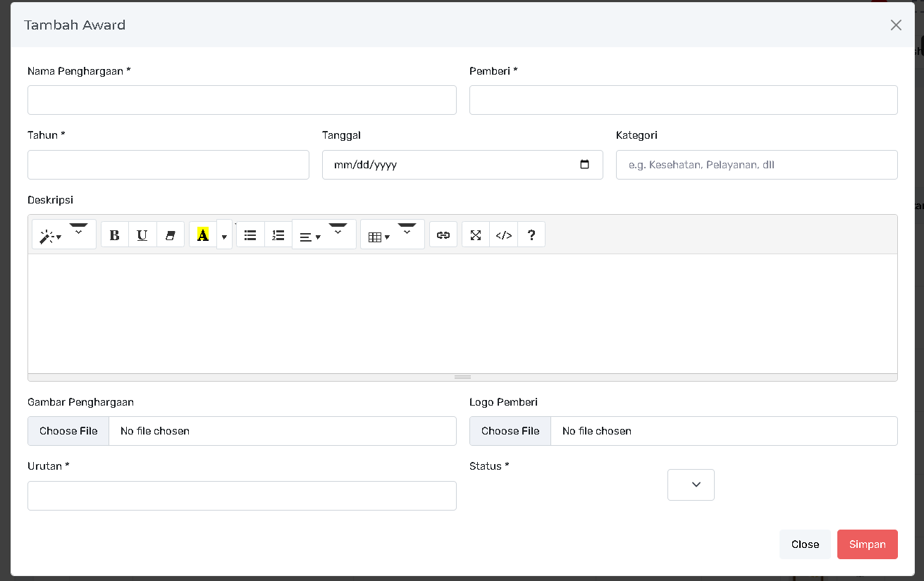Click the Close button in footer

[x=805, y=544]
